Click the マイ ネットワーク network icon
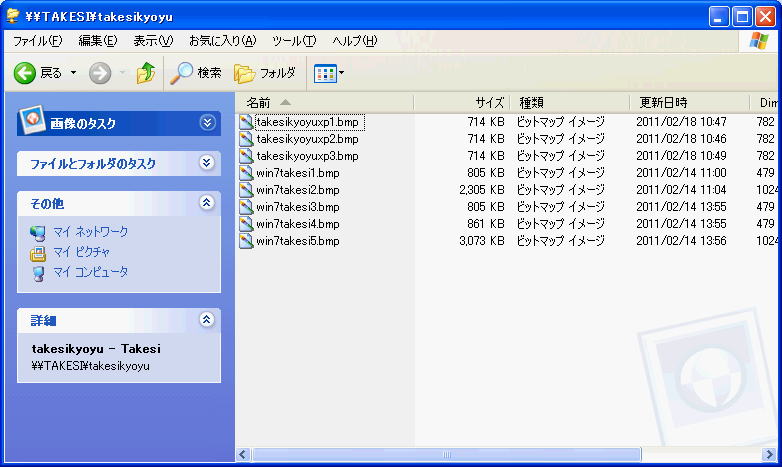 click(x=38, y=233)
